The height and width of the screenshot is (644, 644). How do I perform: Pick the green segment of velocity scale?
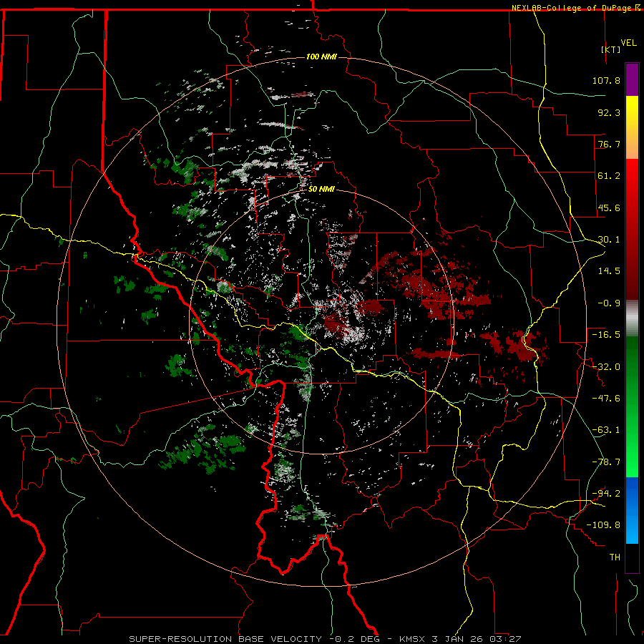[632, 406]
